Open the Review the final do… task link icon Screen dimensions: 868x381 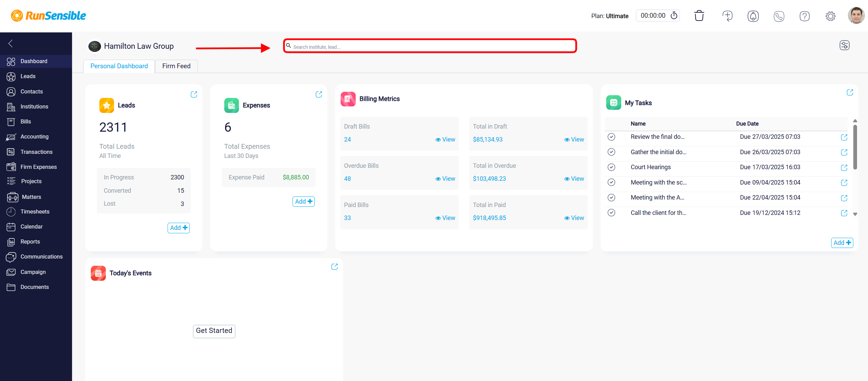pyautogui.click(x=844, y=137)
